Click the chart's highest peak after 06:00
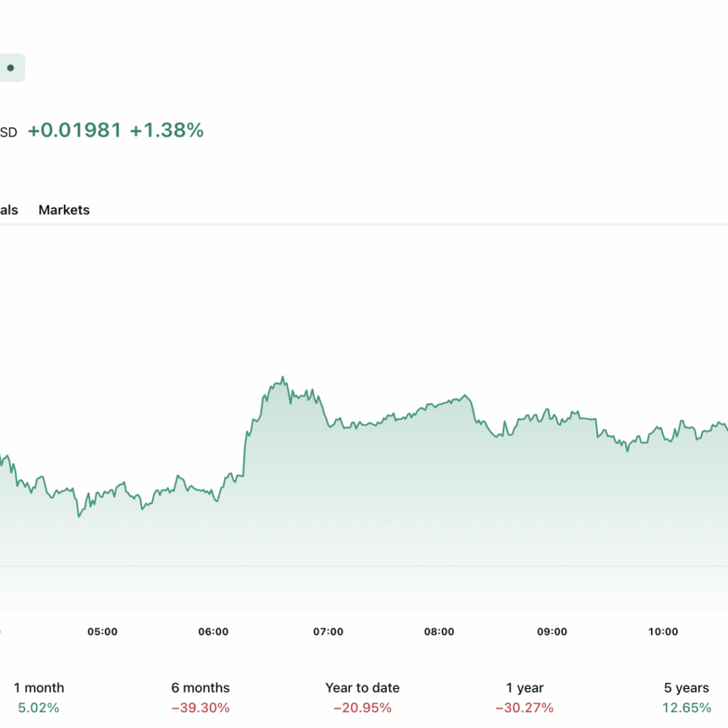728x728 pixels. pyautogui.click(x=283, y=377)
